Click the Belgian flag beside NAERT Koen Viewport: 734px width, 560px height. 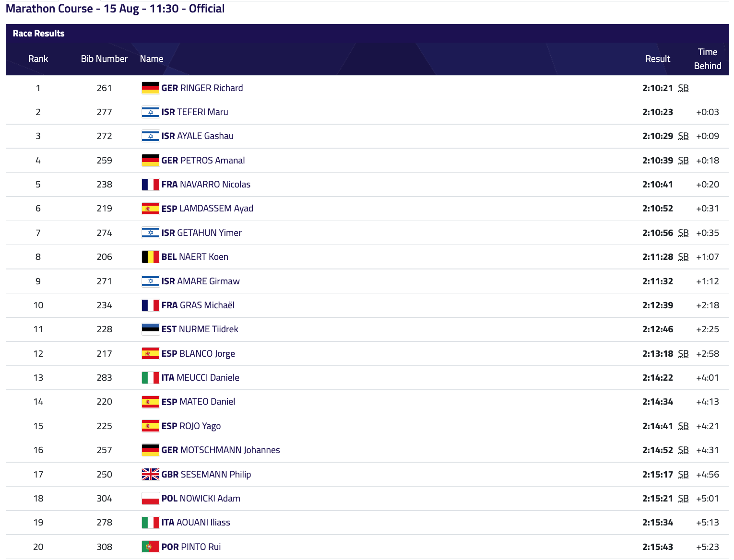click(x=150, y=257)
